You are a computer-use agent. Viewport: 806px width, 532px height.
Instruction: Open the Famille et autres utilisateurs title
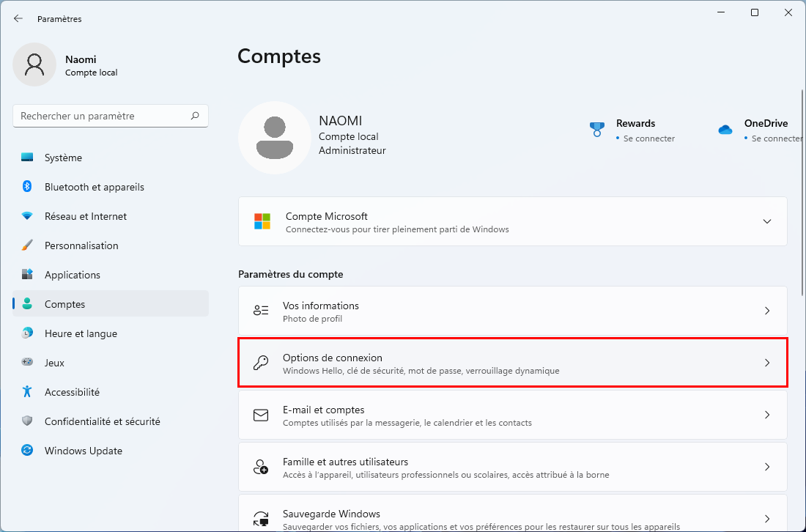[x=345, y=462]
